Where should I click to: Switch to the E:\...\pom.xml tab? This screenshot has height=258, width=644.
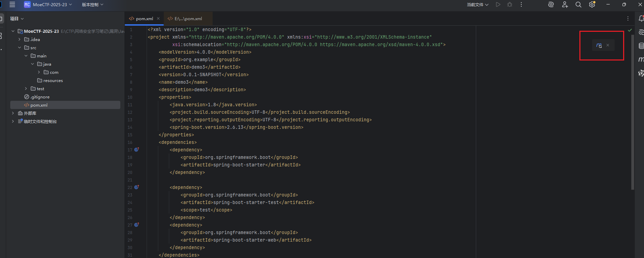[x=188, y=19]
